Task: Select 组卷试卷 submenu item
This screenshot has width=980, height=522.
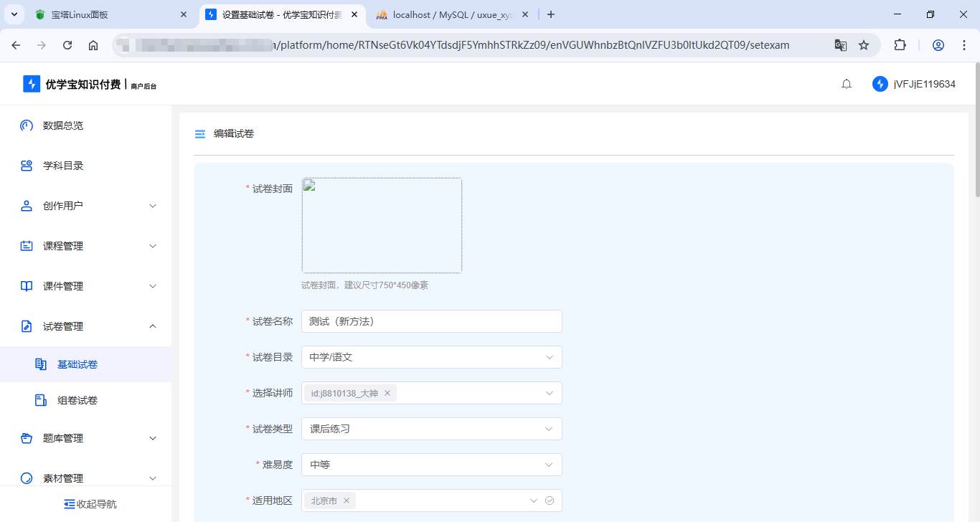Action: (x=77, y=400)
